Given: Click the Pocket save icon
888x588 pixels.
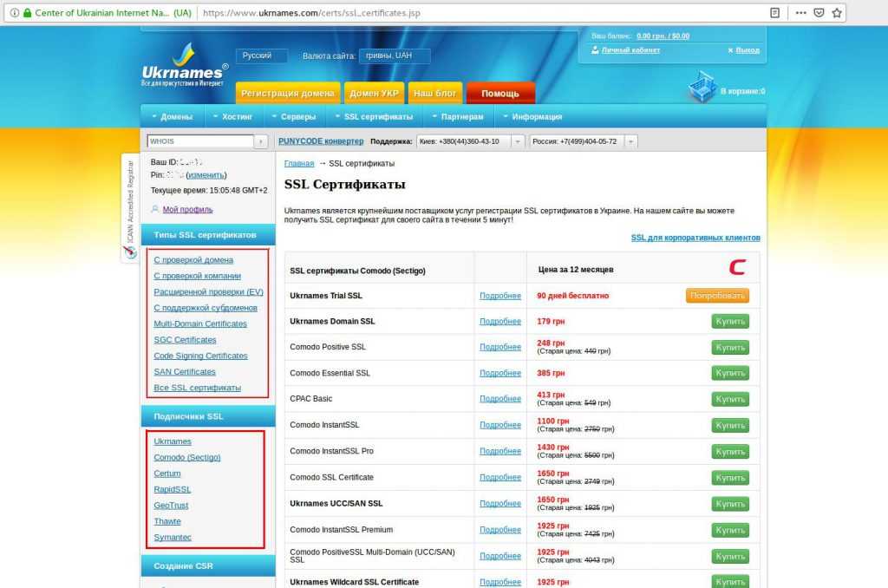Looking at the screenshot, I should click(819, 12).
